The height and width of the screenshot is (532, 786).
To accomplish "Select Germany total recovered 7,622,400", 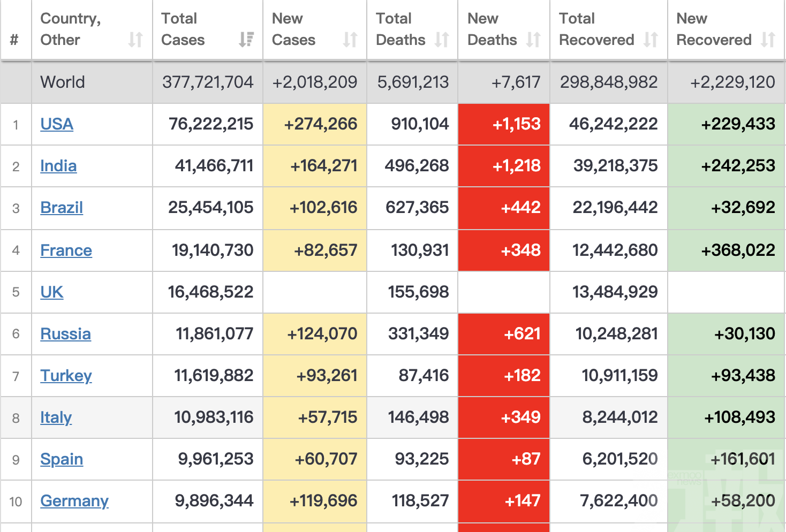I will (619, 501).
